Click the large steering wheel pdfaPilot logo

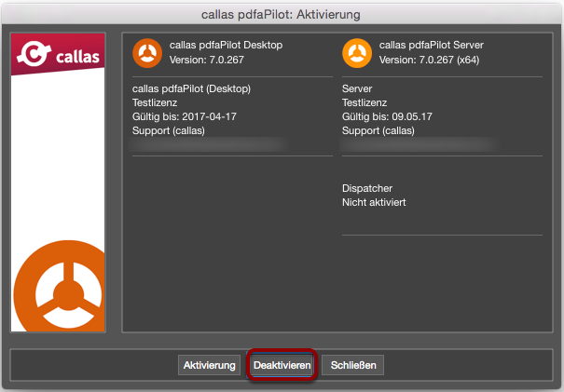60,286
